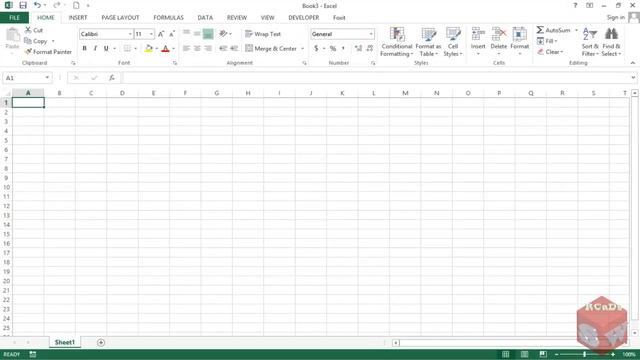Toggle Bold formatting
This screenshot has width=640, height=360.
(84, 49)
